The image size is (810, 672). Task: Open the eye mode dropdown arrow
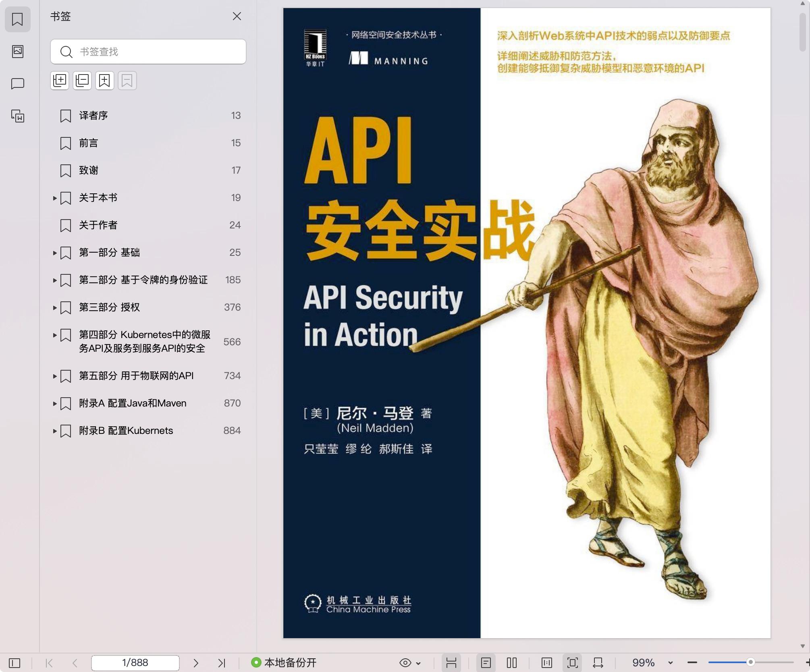pos(418,663)
